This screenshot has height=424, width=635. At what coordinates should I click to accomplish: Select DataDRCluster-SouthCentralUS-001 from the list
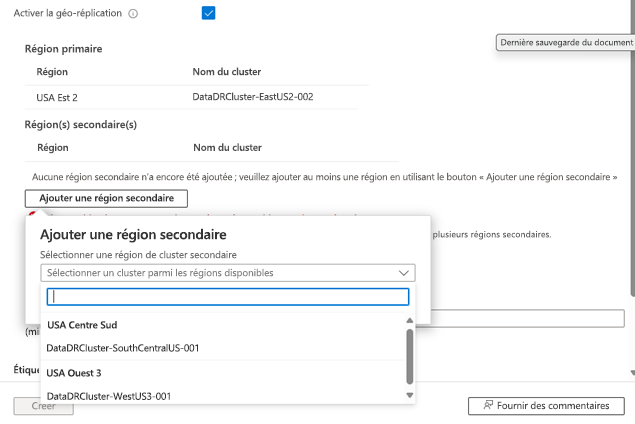coord(123,348)
